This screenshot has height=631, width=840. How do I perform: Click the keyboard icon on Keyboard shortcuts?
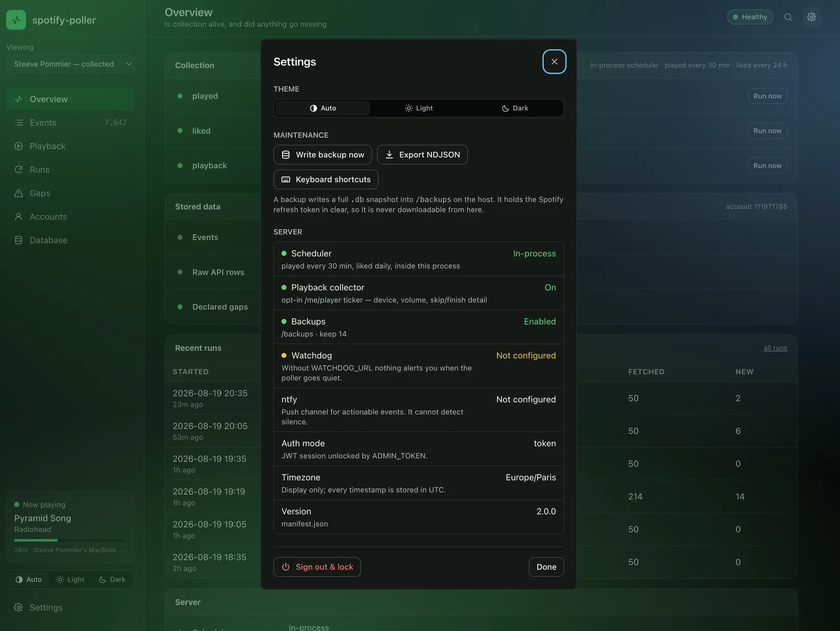(x=286, y=180)
